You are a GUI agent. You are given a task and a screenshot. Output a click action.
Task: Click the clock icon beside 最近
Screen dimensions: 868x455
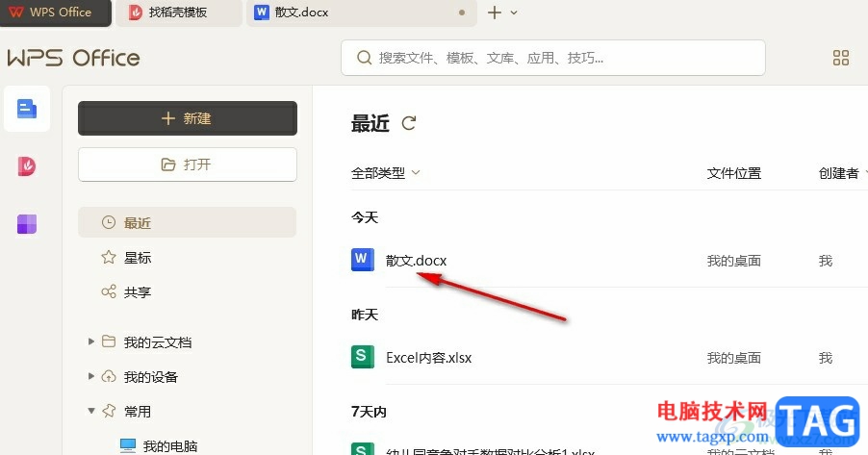(109, 222)
